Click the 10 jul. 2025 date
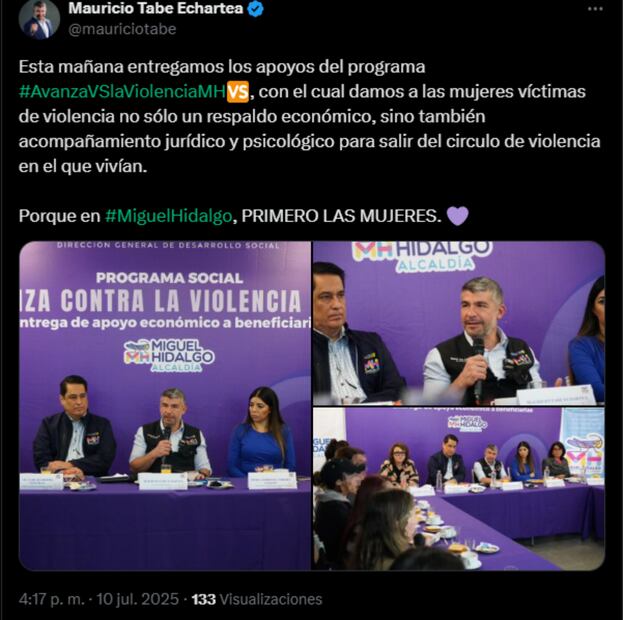The image size is (623, 620). [137, 599]
